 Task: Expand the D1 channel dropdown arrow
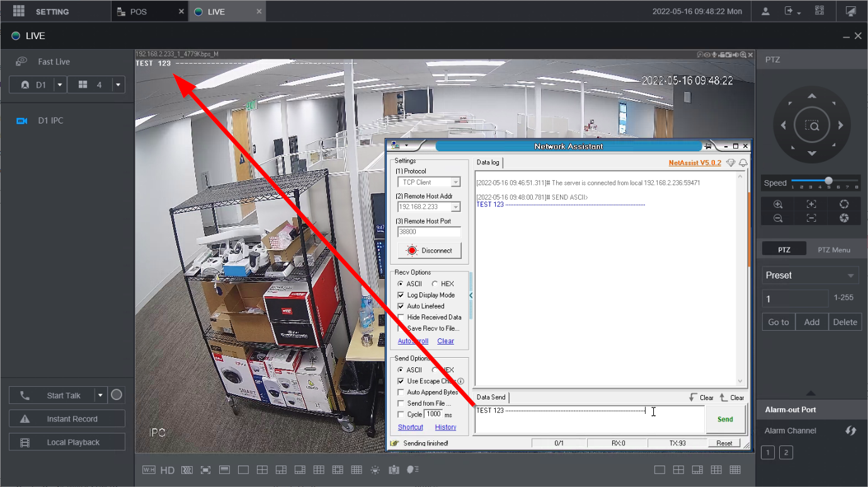coord(60,85)
